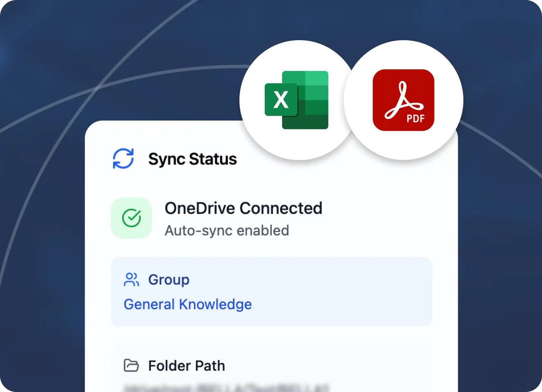Click the Excel file icon
The height and width of the screenshot is (392, 542).
296,100
